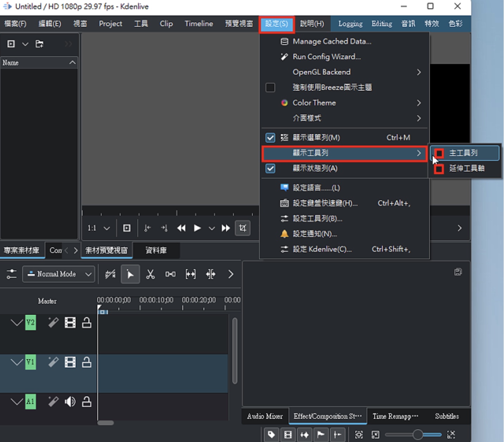The width and height of the screenshot is (504, 442).
Task: Toggle the use timeline zone icon
Action: [x=110, y=274]
